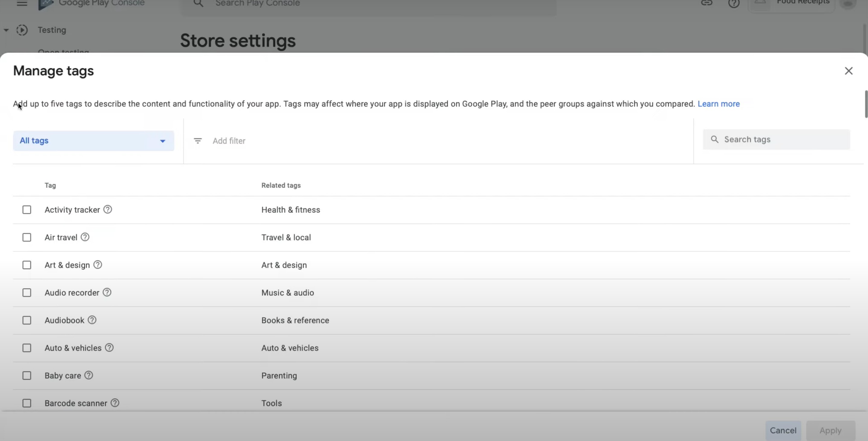Check the Activity tracker tag checkbox

(27, 209)
